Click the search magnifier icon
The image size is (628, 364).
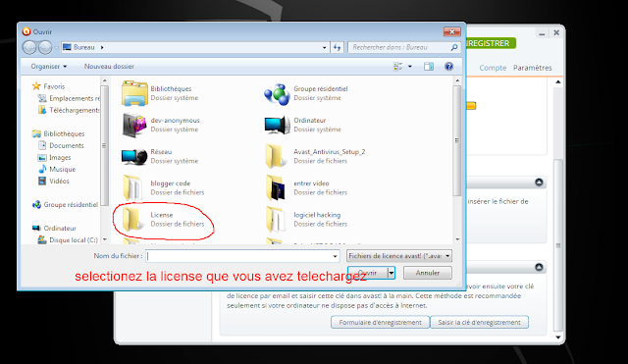[x=454, y=47]
